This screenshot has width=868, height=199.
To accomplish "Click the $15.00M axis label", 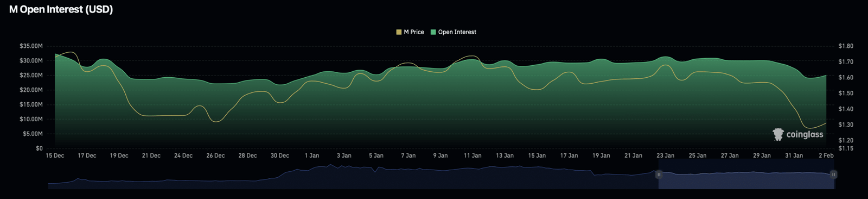I will tap(31, 104).
